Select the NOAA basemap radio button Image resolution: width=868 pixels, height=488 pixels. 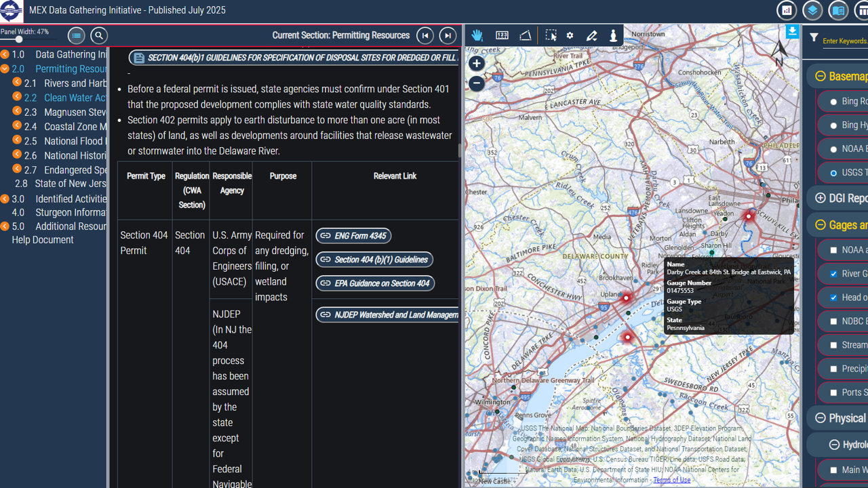click(x=833, y=149)
